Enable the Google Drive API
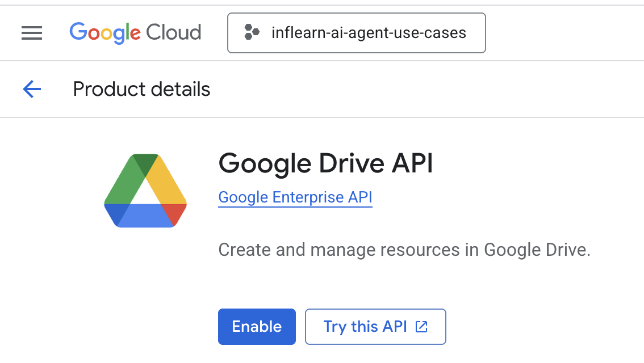The height and width of the screenshot is (363, 644). 257,327
